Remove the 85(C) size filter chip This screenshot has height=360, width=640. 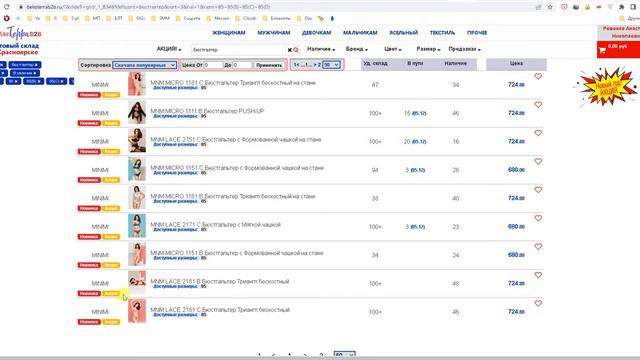[63, 82]
